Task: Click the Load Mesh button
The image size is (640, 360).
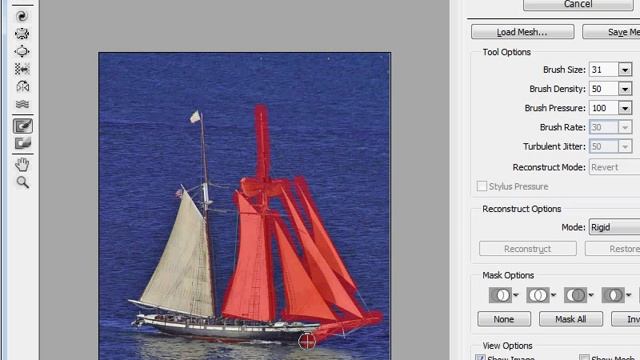Action: tap(522, 32)
